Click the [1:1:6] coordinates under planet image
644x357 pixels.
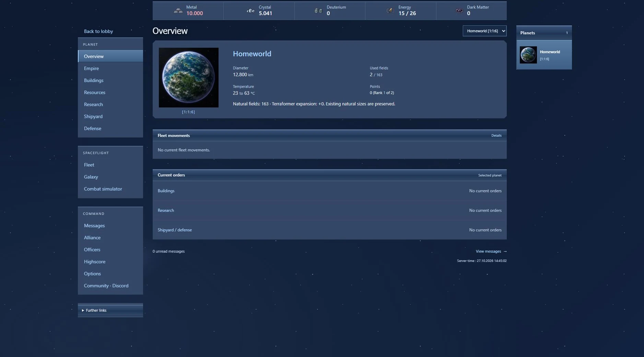click(188, 112)
